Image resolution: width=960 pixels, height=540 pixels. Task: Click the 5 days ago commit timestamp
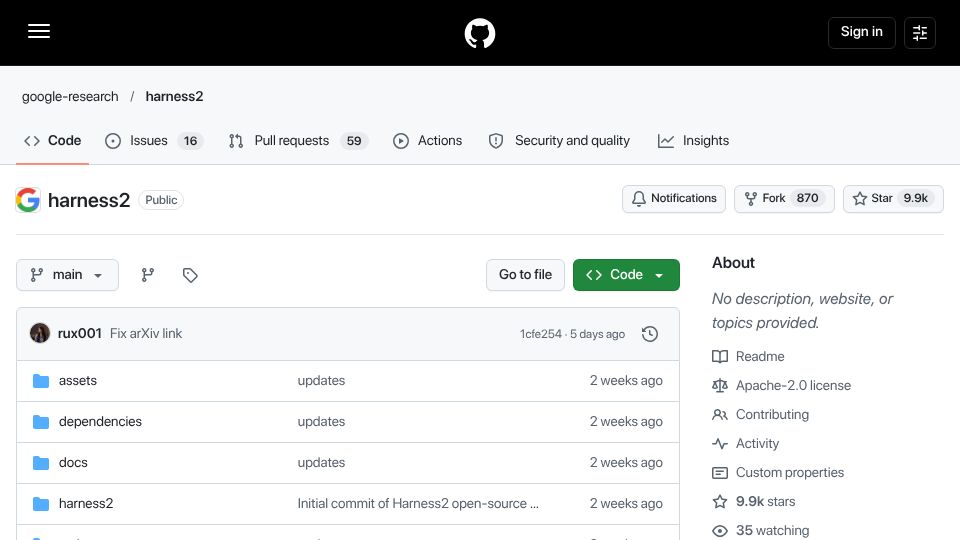[x=598, y=334]
